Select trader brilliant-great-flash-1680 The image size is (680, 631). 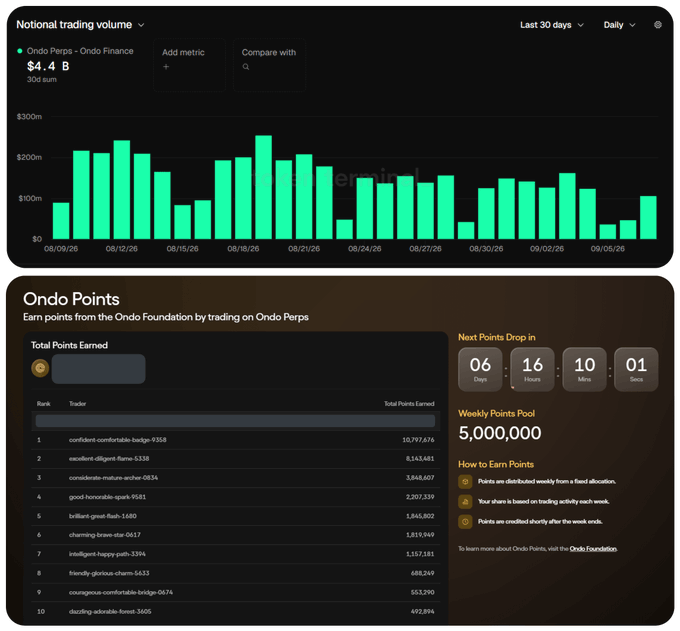(102, 516)
